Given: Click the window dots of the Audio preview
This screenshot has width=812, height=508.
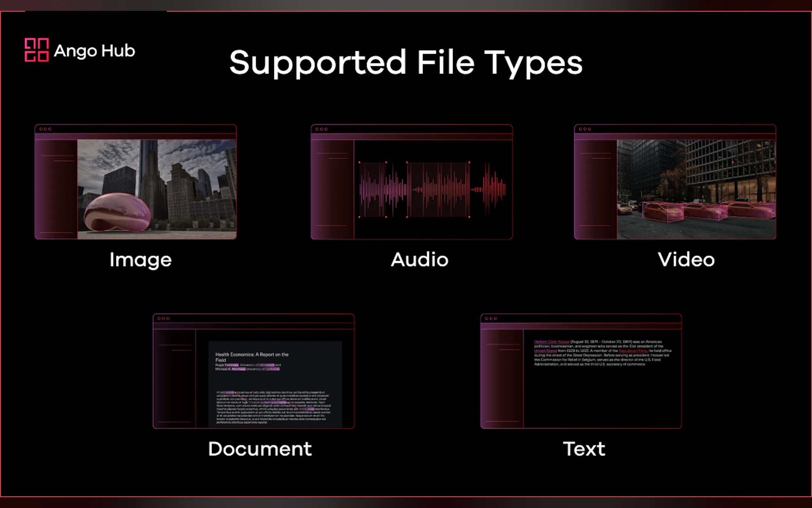Looking at the screenshot, I should click(x=321, y=129).
